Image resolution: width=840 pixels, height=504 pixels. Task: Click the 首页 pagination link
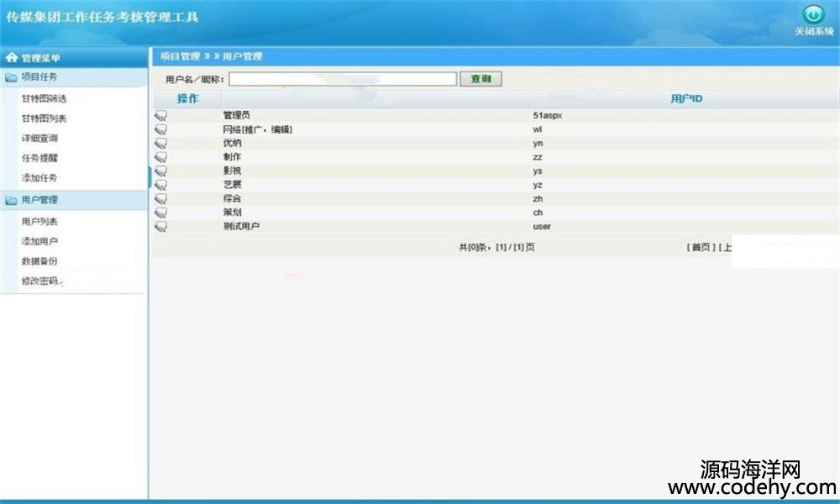click(x=701, y=247)
